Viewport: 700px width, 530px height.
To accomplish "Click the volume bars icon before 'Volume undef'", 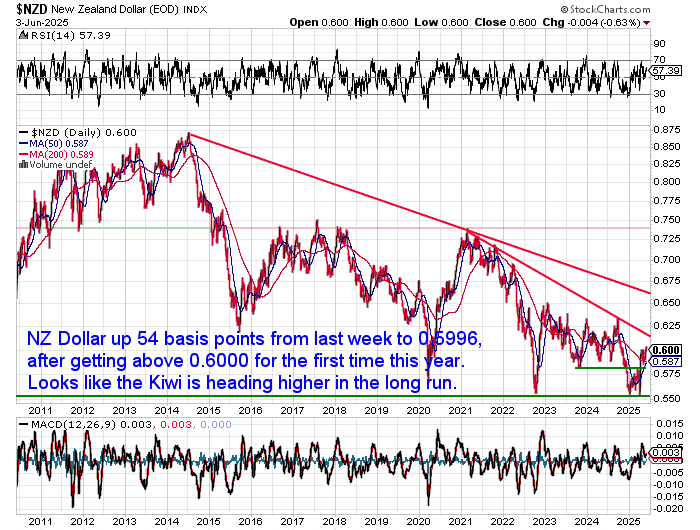I will point(23,165).
